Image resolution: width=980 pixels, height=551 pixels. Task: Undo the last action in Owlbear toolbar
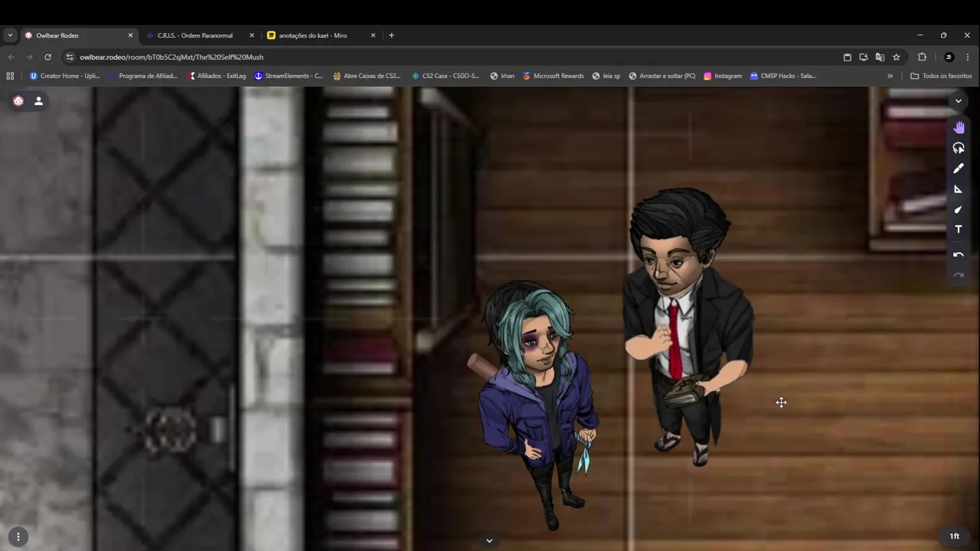pos(959,255)
